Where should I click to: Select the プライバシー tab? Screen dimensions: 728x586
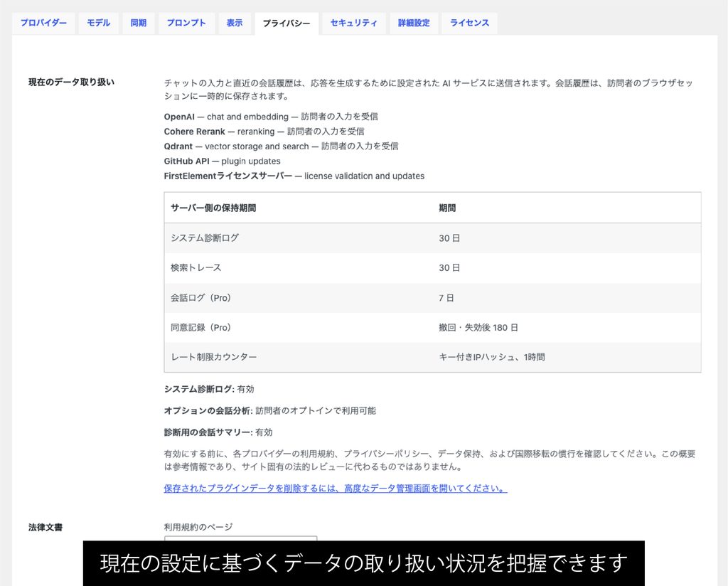(x=287, y=23)
